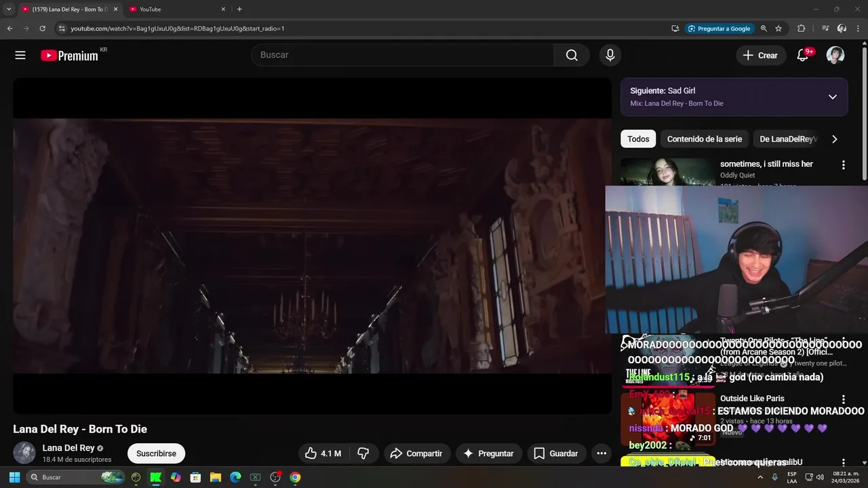Go to YouTube Premium home logo

click(x=70, y=56)
